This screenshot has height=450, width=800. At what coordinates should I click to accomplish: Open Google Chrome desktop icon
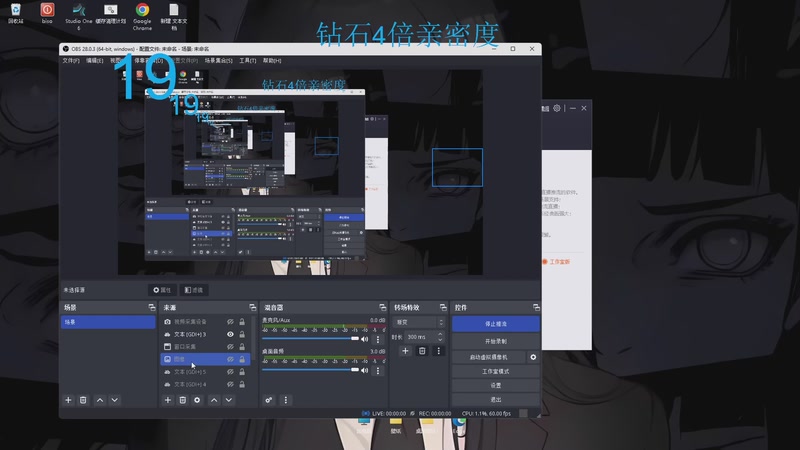(142, 16)
